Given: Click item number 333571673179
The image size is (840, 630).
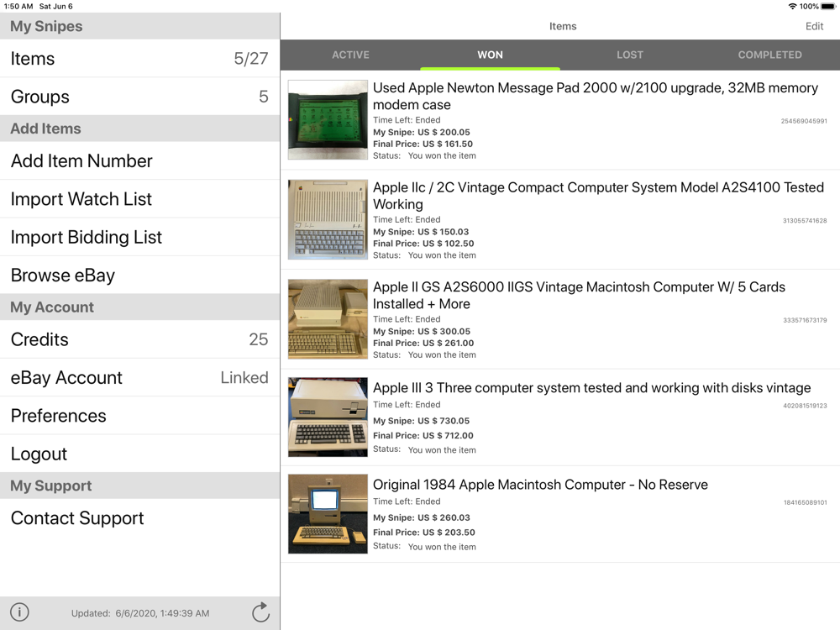Looking at the screenshot, I should pyautogui.click(x=805, y=320).
